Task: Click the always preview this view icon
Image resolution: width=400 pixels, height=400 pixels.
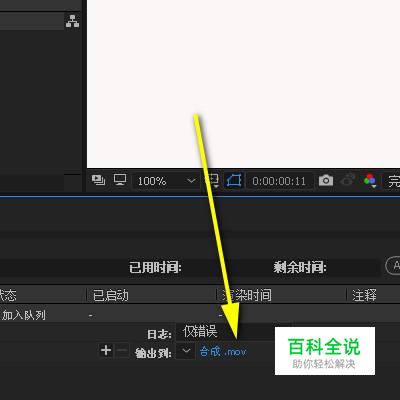Action: tap(98, 180)
